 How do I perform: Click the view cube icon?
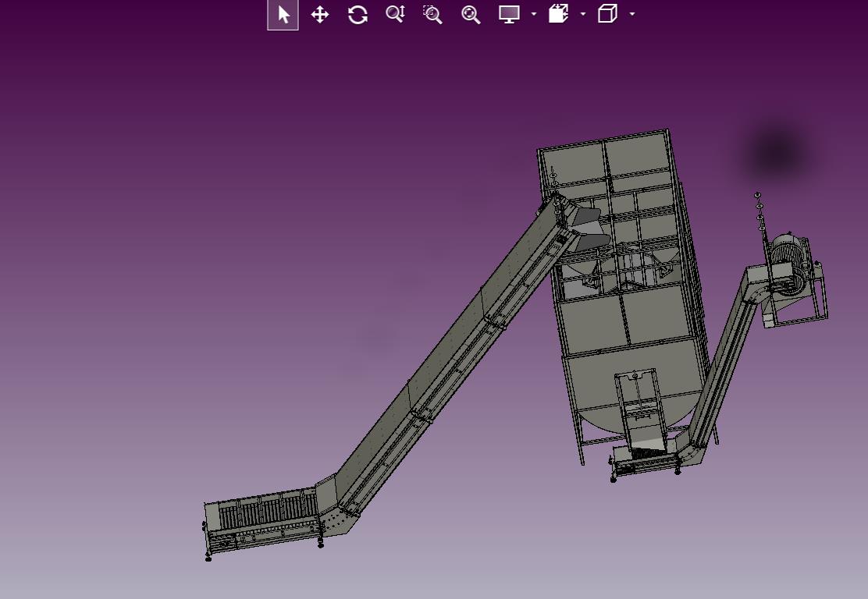(x=607, y=14)
